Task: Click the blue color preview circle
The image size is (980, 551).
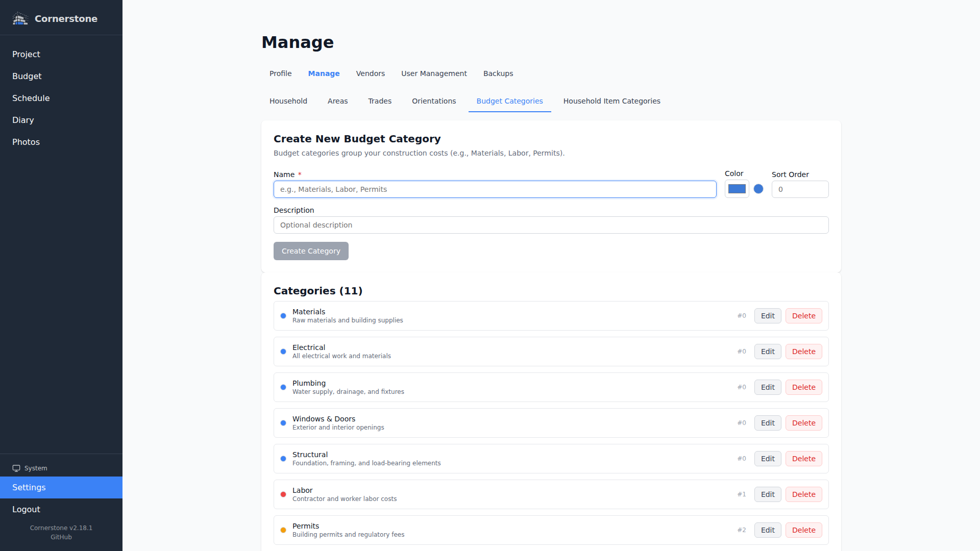Action: pyautogui.click(x=758, y=189)
